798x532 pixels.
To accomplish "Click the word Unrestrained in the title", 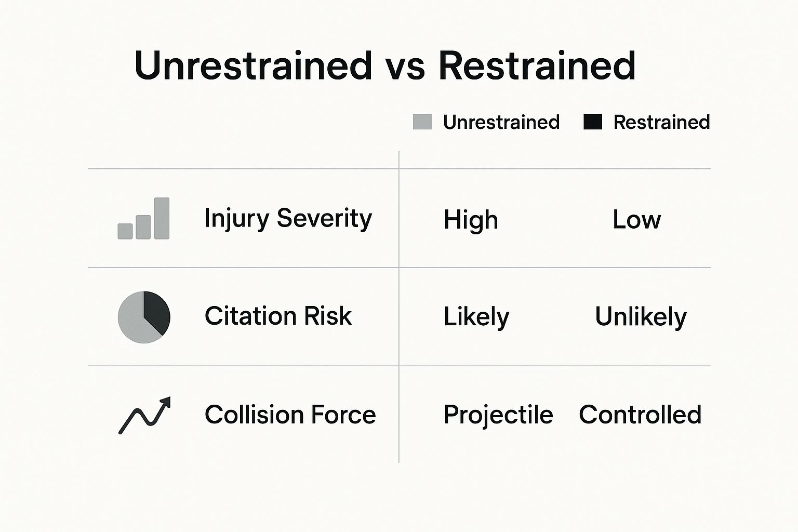I will [253, 66].
